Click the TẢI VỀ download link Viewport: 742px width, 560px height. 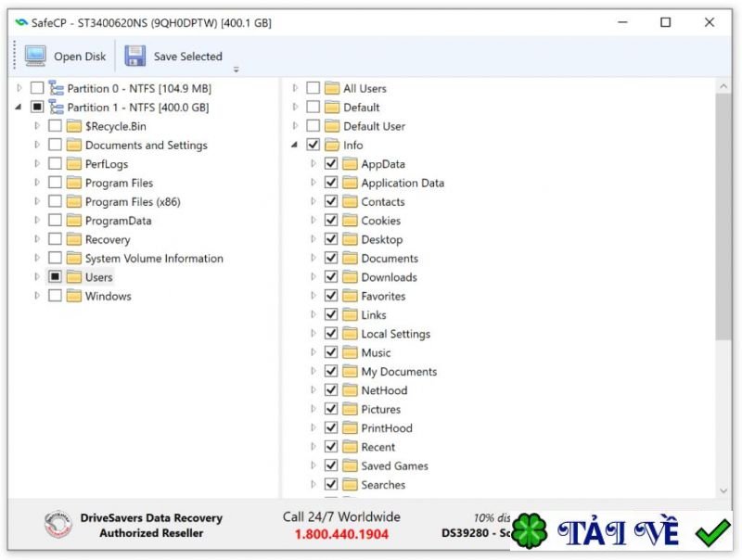[x=617, y=528]
